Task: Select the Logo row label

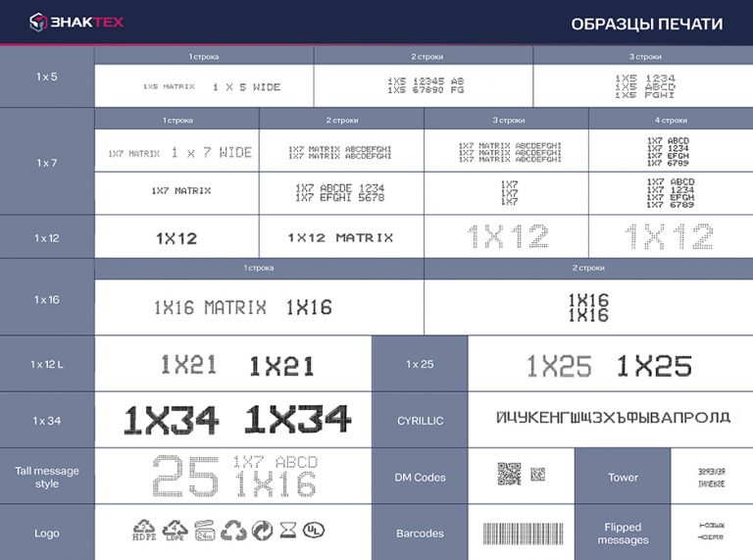Action: coord(47,534)
